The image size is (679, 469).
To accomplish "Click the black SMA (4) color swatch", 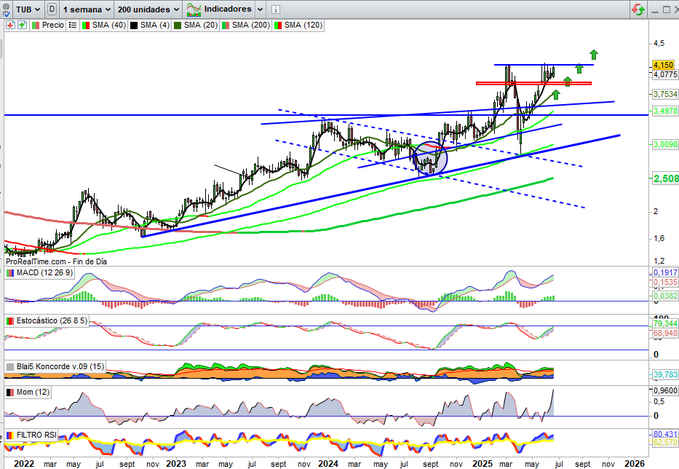I will 134,25.
